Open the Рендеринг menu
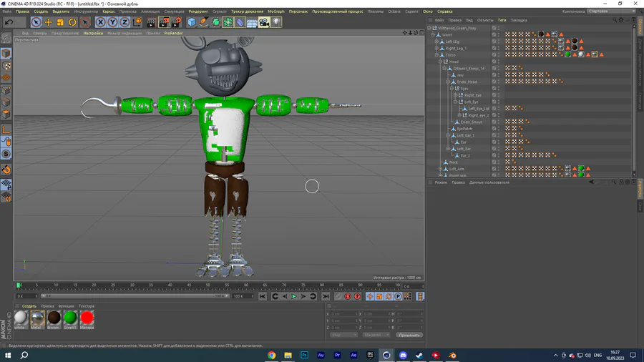644x362 pixels. [198, 11]
